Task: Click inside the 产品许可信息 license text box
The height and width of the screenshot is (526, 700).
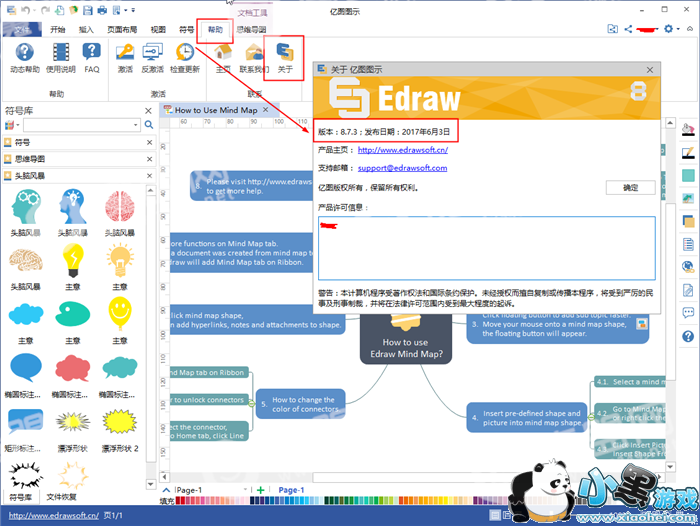Action: (x=487, y=248)
